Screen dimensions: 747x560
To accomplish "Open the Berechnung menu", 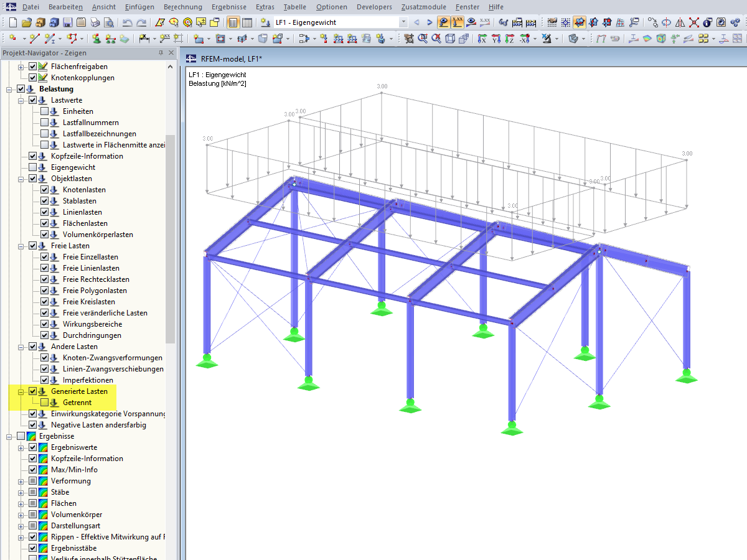I will [x=183, y=7].
